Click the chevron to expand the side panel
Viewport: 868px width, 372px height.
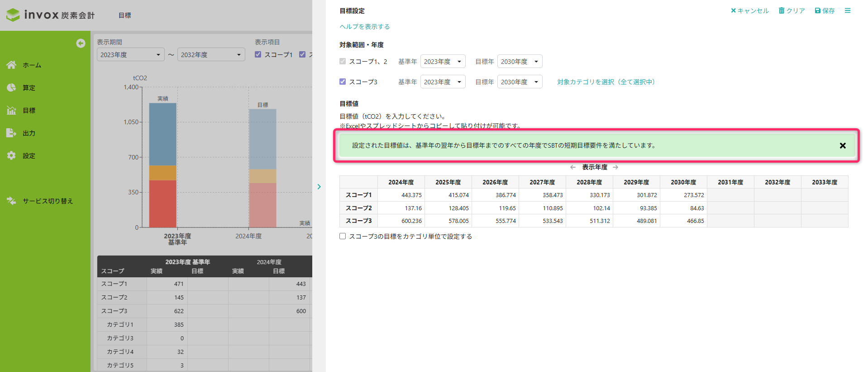point(319,187)
